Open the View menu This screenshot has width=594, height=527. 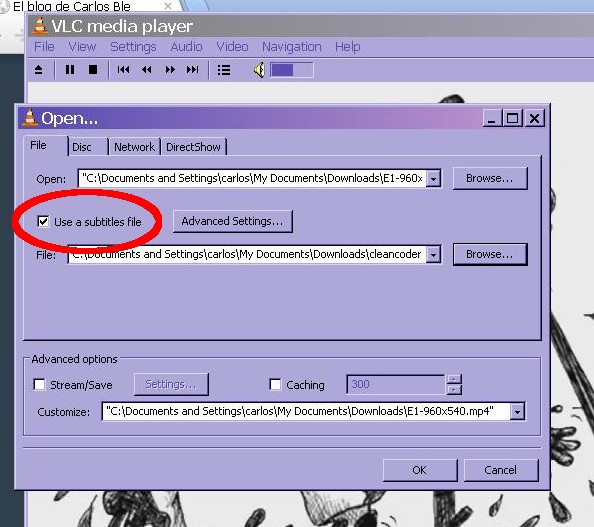pos(82,47)
